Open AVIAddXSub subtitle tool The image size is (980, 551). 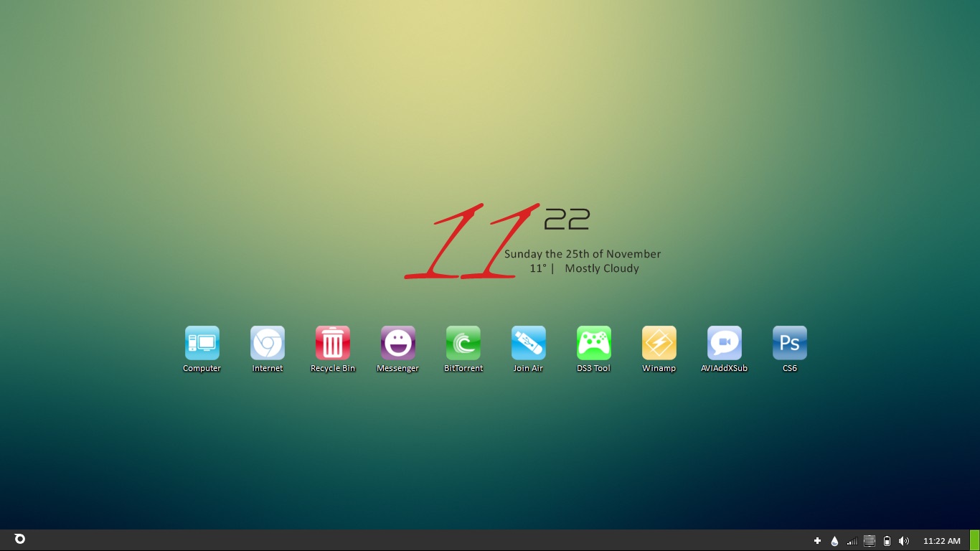point(724,344)
